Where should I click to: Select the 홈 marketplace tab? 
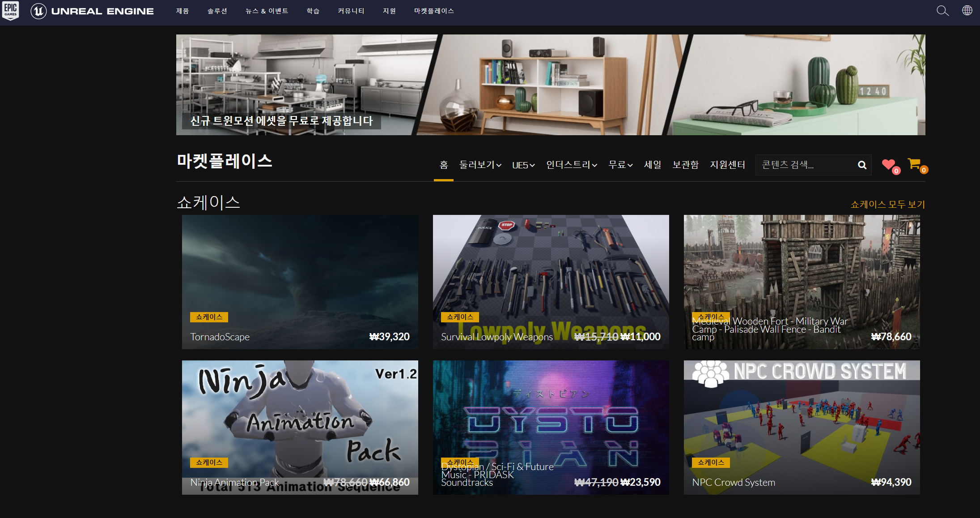tap(444, 165)
